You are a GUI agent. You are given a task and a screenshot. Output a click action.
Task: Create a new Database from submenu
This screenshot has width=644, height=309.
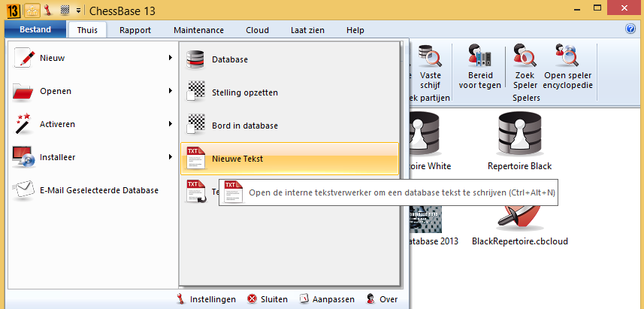pyautogui.click(x=289, y=59)
